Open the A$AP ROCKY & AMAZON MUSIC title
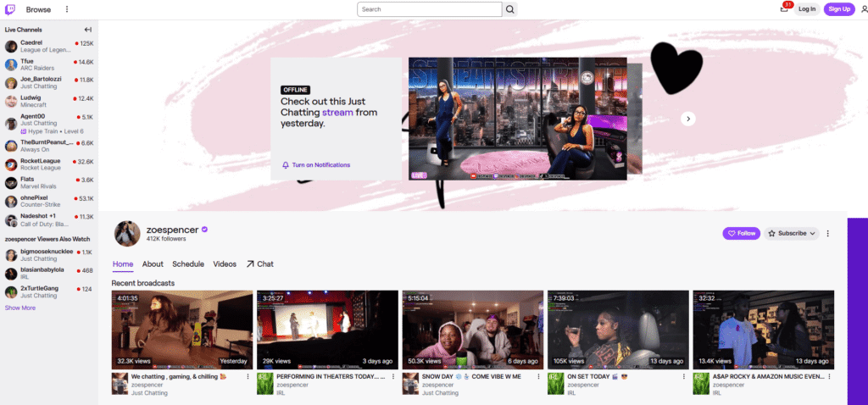This screenshot has width=868, height=405. [768, 376]
